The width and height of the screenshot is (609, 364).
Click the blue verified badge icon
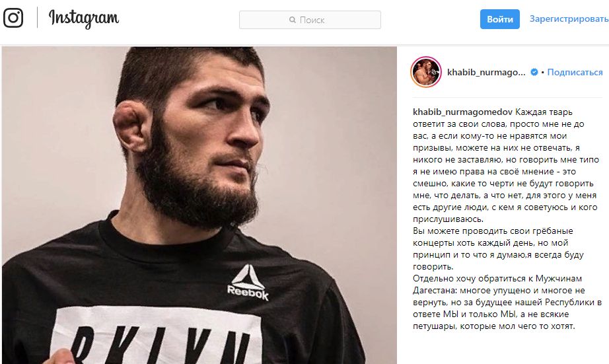534,72
